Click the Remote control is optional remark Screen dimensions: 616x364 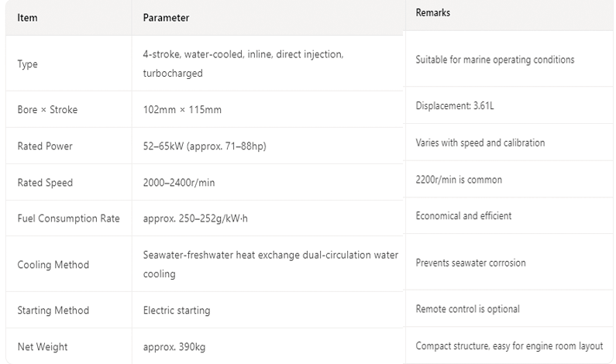tap(467, 309)
